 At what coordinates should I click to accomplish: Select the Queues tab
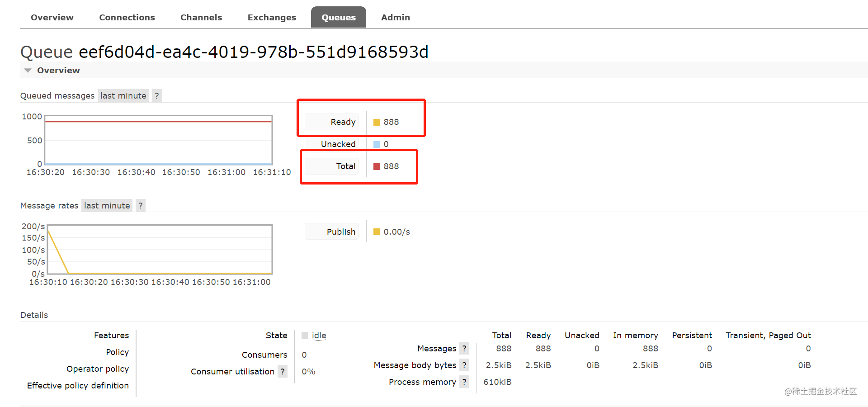(x=339, y=17)
